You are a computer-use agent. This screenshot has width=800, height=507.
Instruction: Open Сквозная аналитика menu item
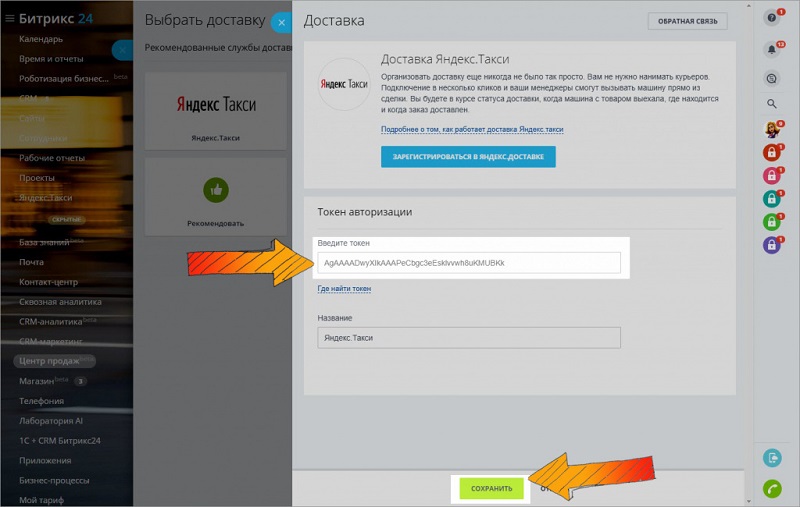(60, 302)
